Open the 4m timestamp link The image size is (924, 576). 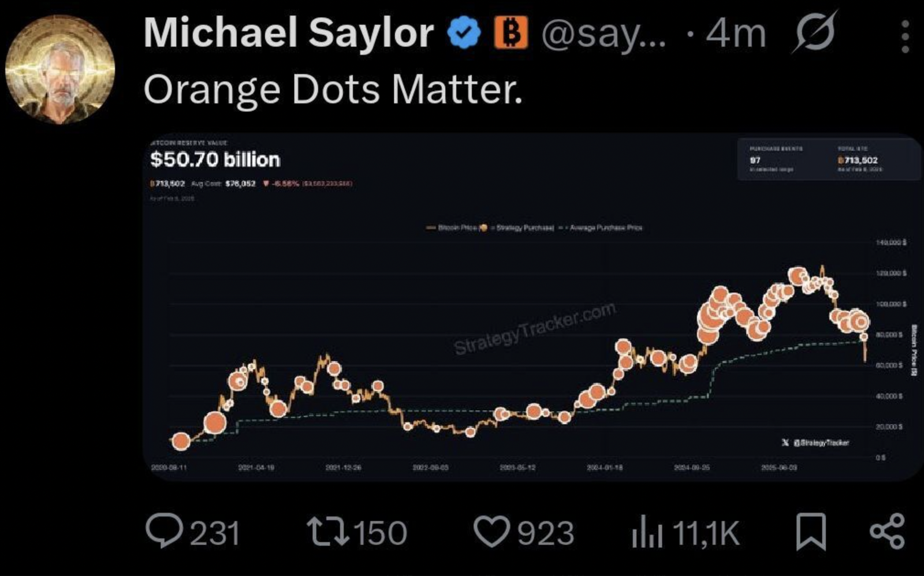(736, 33)
